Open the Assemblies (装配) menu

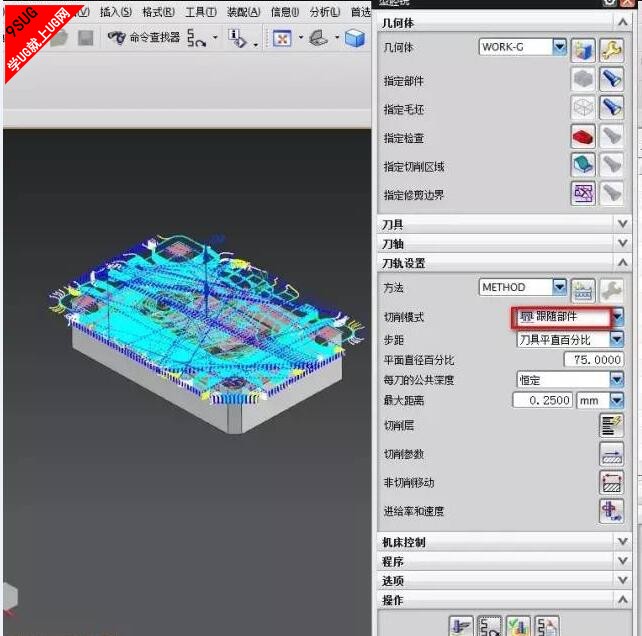[243, 12]
